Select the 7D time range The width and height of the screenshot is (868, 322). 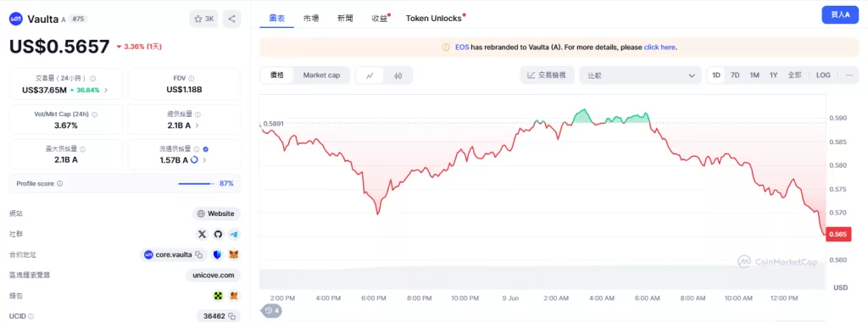tap(735, 75)
